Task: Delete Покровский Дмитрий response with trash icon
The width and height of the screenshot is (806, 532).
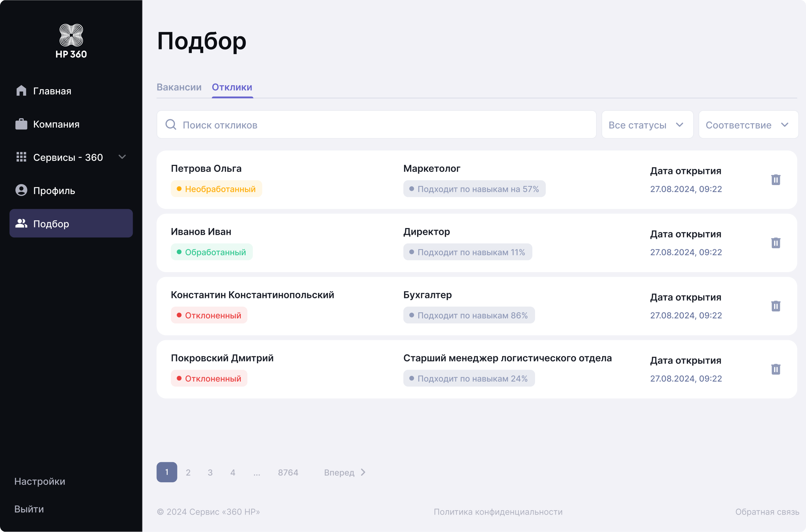Action: [775, 369]
